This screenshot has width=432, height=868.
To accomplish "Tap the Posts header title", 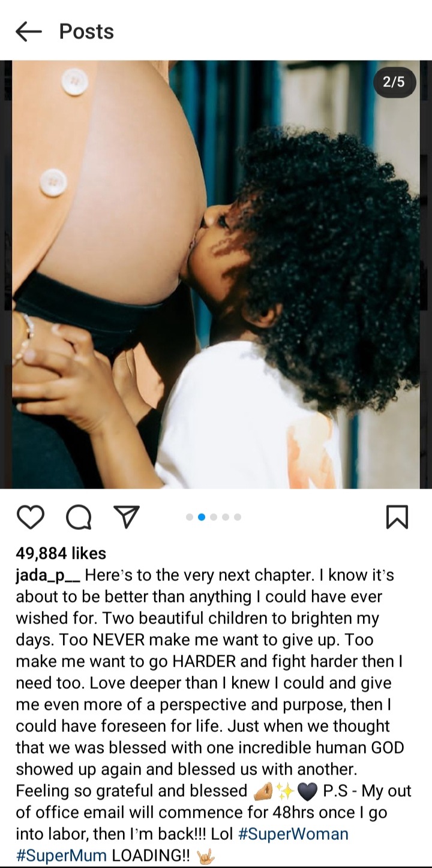I will 86,31.
